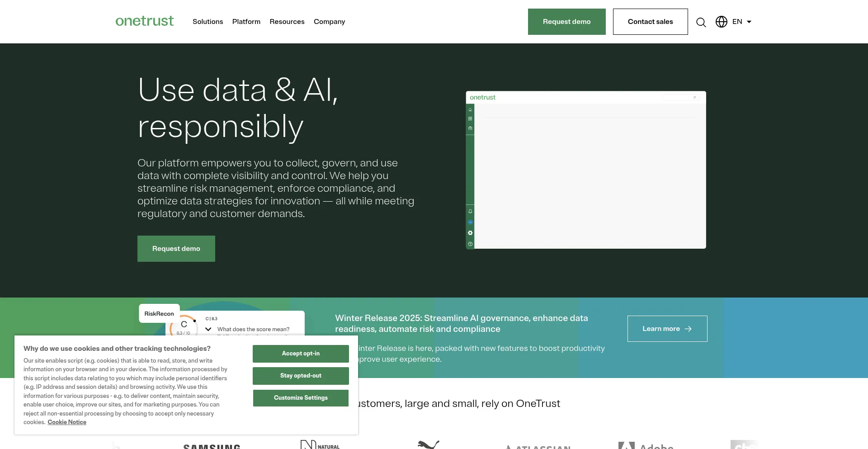Click briefcase icon in product preview sidebar
Viewport: 868px width, 449px height.
[470, 128]
